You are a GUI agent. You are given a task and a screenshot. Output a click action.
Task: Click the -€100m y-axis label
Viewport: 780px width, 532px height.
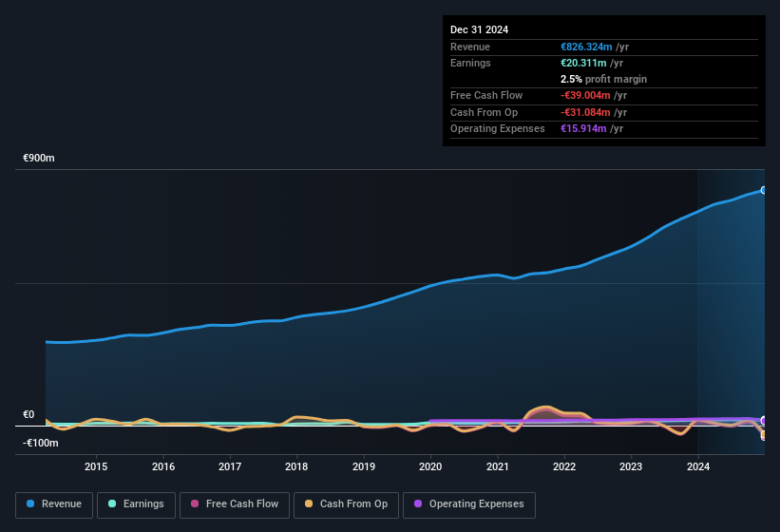[x=40, y=443]
